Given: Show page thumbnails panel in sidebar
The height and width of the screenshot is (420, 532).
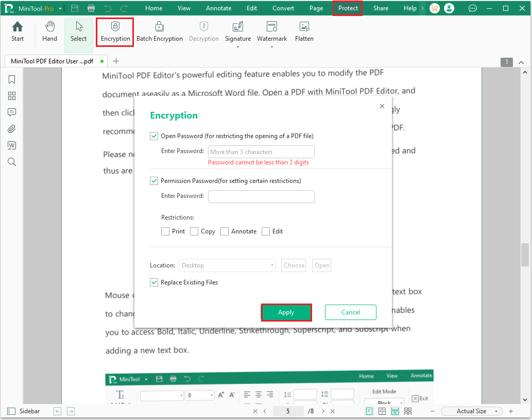Looking at the screenshot, I should pos(12,96).
